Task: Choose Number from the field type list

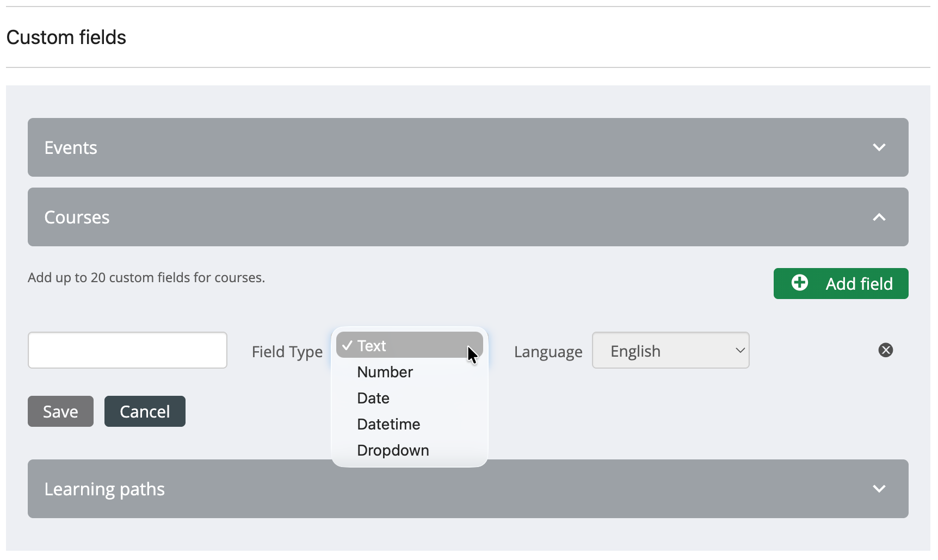Action: 385,372
